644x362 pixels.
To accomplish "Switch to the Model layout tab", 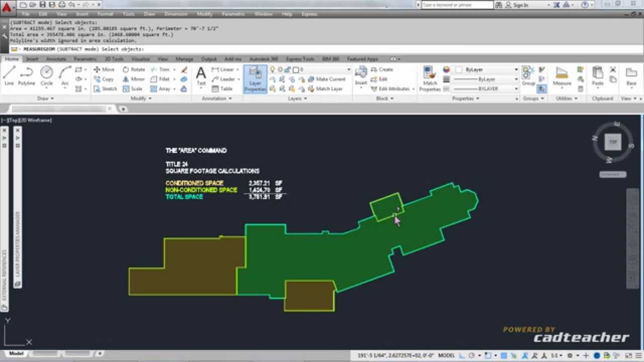I will click(16, 353).
